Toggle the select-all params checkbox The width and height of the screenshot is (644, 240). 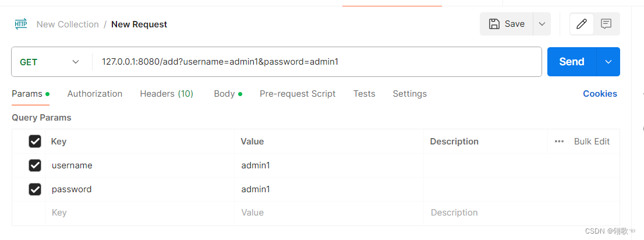(x=35, y=142)
